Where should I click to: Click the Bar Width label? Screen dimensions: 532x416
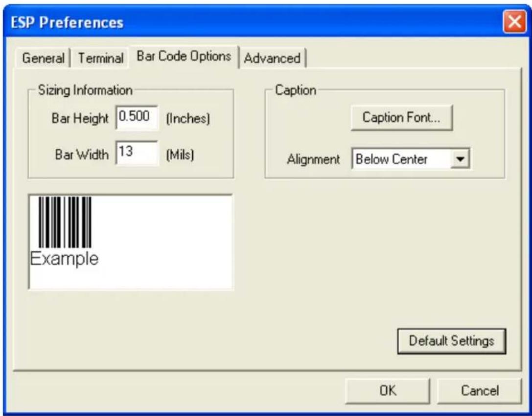82,155
